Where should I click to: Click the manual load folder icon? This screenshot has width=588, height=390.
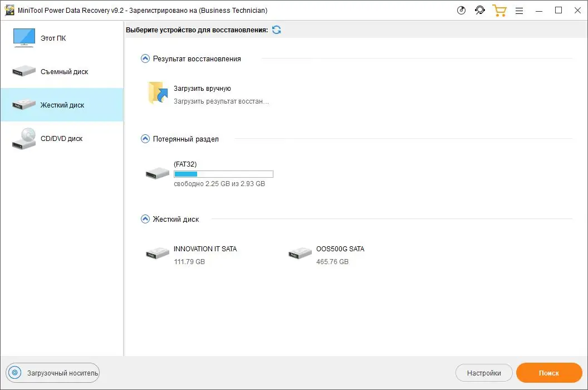click(x=158, y=92)
